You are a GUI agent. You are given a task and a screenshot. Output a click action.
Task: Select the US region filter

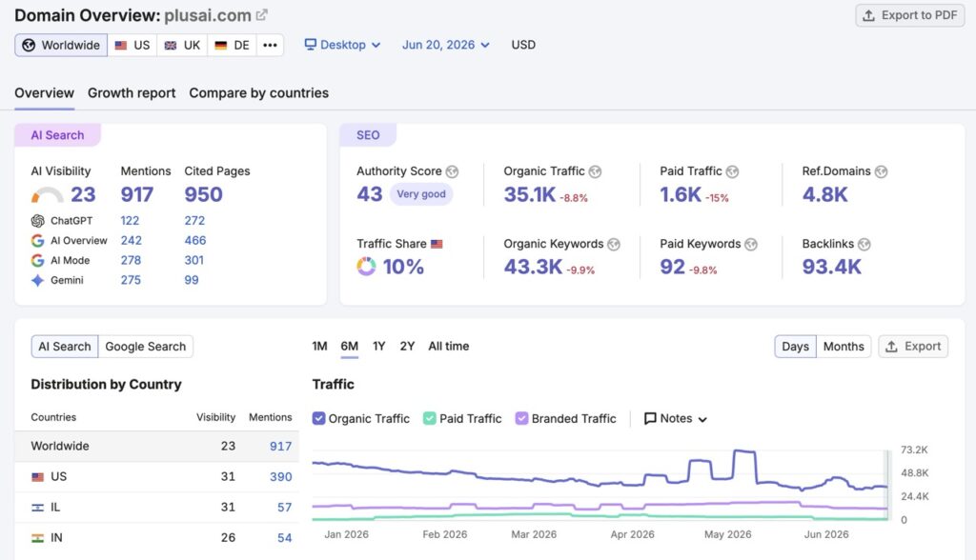click(x=132, y=45)
